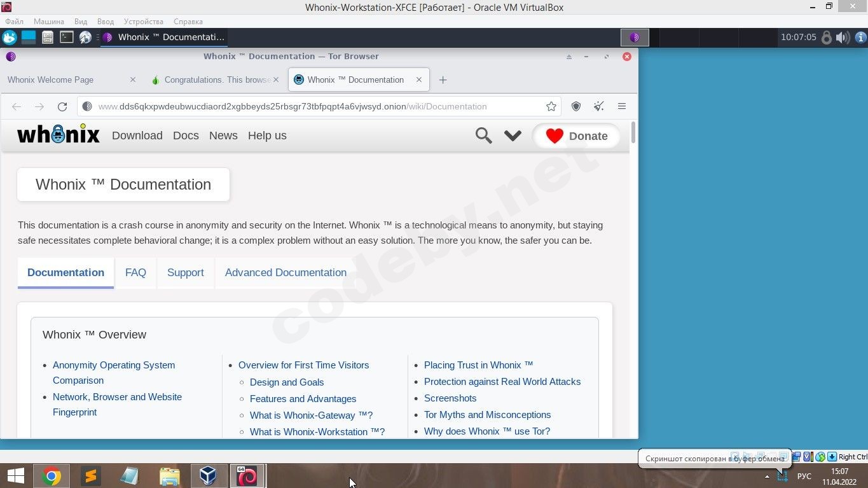
Task: Open the Features and Advantages link
Action: (x=303, y=399)
